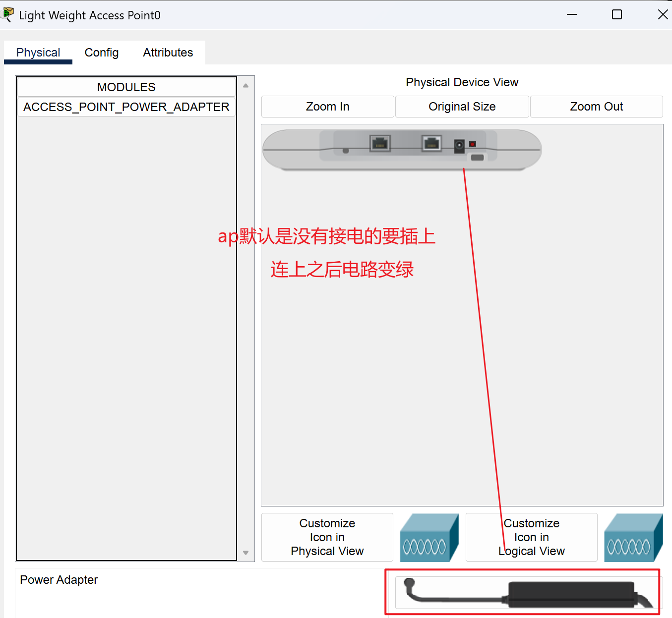The height and width of the screenshot is (618, 672).
Task: Click Customize Icon in Physical View
Action: [327, 537]
